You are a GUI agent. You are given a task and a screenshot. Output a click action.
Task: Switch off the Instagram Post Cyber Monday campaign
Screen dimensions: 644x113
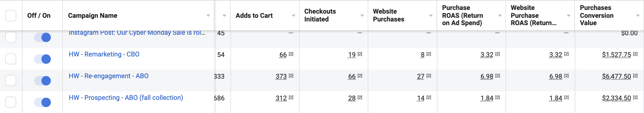[x=42, y=37]
